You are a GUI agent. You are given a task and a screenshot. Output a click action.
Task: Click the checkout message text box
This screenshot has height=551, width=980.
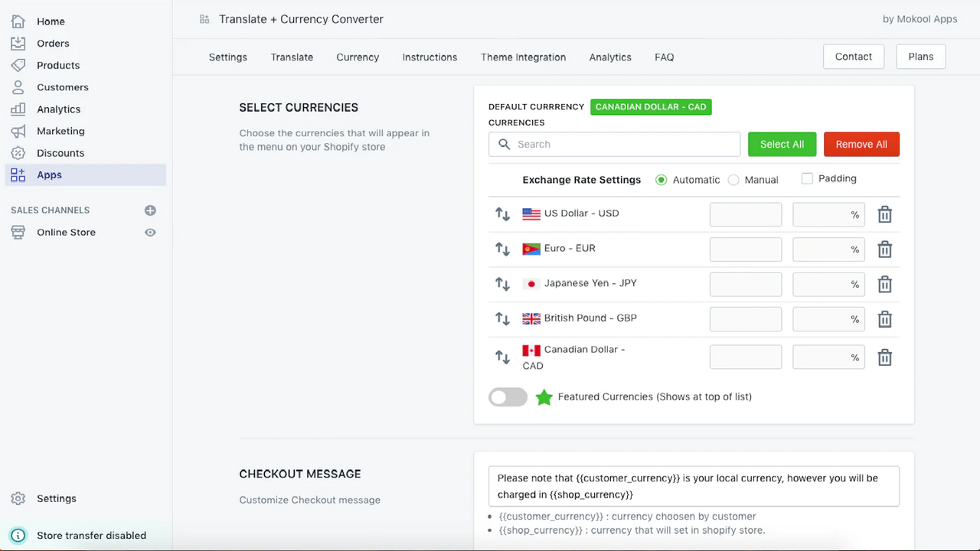(x=694, y=486)
